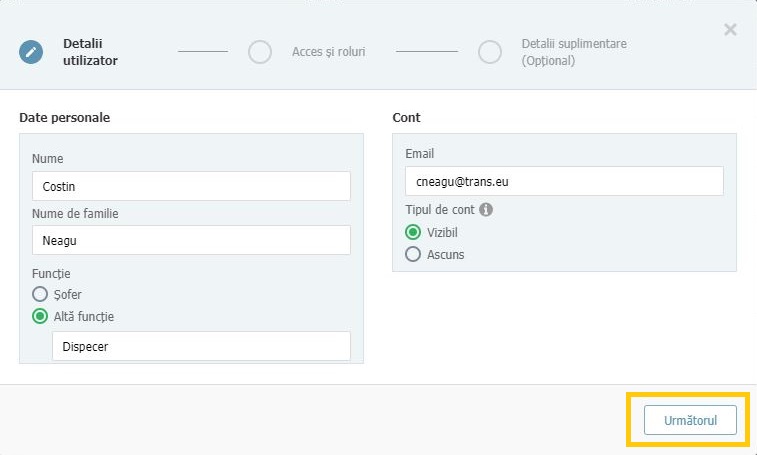The height and width of the screenshot is (455, 757).
Task: Click the Email field with cneagu@trans.eu
Action: (564, 181)
